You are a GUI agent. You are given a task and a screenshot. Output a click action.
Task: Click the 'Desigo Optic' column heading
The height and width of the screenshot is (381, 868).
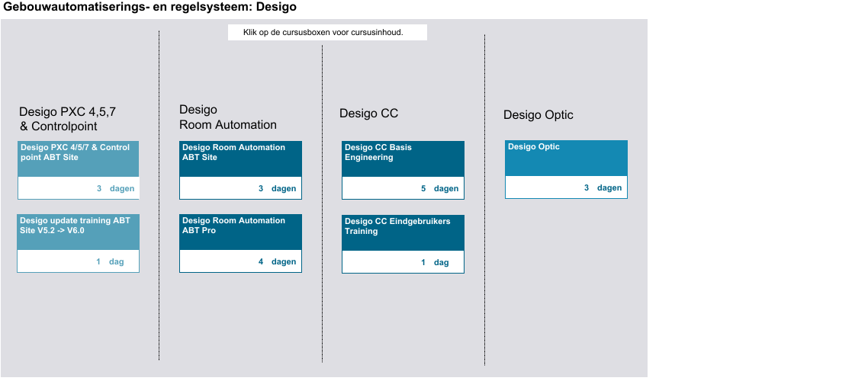click(538, 115)
